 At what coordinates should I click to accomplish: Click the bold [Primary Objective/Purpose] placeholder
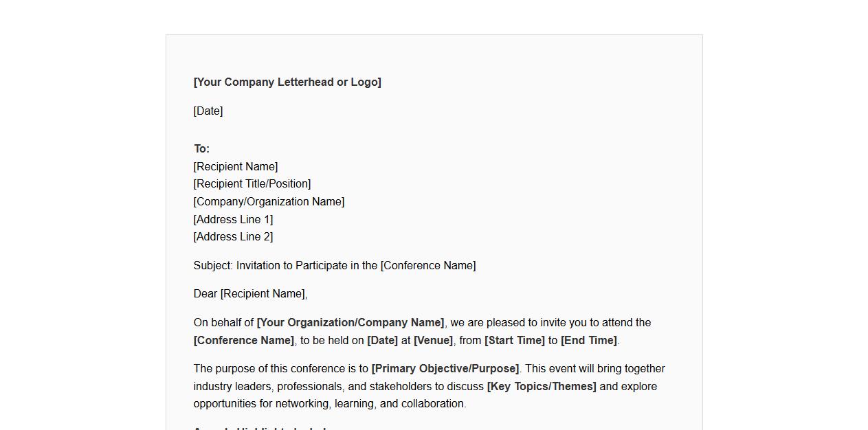point(445,369)
